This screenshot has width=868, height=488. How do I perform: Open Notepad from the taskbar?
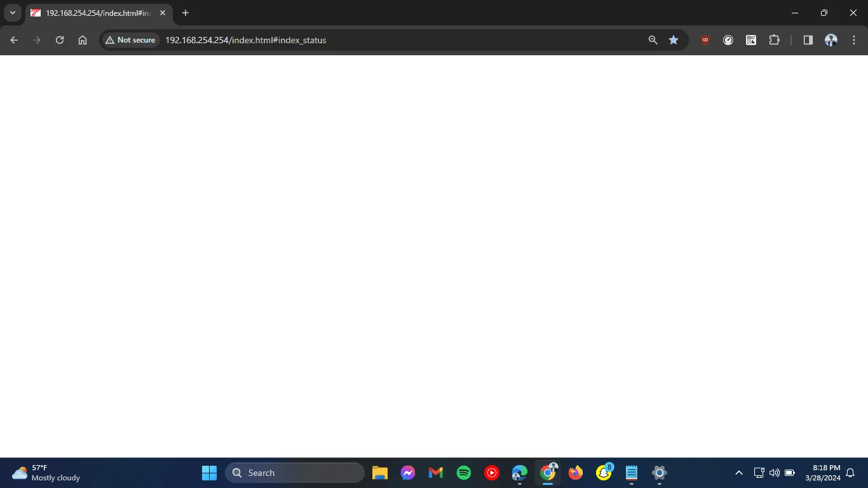(x=632, y=473)
